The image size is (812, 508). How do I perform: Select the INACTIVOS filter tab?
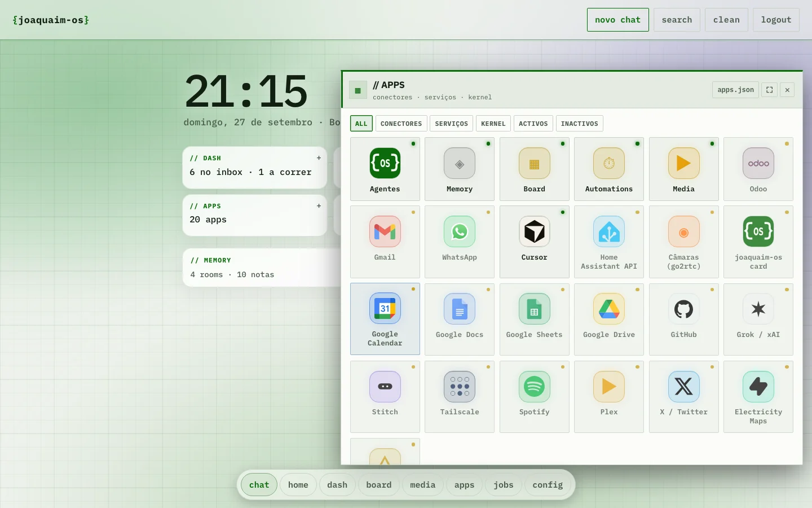coord(580,124)
